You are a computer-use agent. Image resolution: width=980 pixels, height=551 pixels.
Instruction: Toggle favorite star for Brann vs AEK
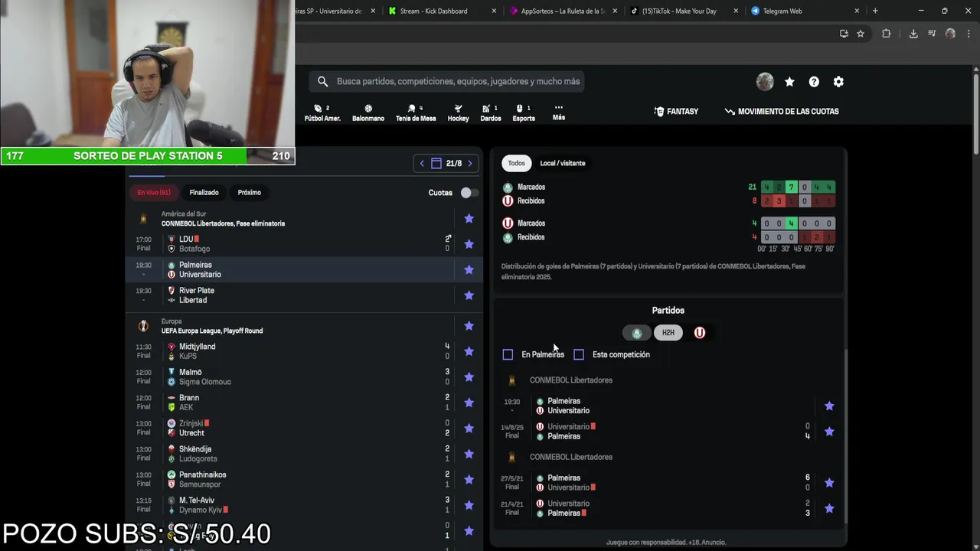pyautogui.click(x=469, y=403)
